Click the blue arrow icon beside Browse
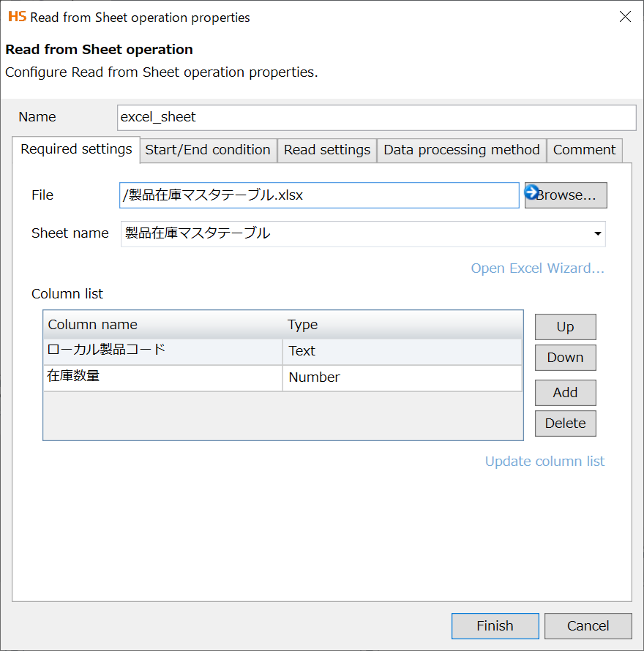This screenshot has height=651, width=644. pyautogui.click(x=532, y=192)
